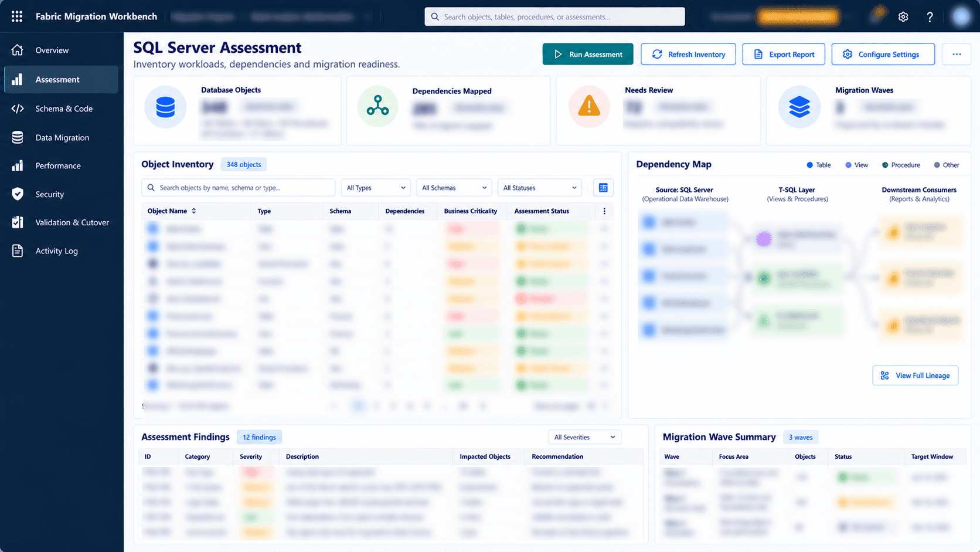Click the Migration Waves layers icon

799,107
